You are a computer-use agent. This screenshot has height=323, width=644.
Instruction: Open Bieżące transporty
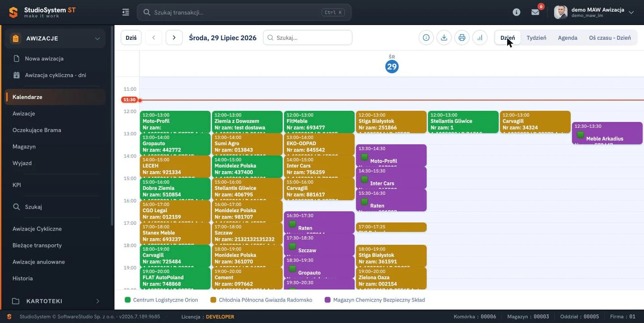click(37, 245)
